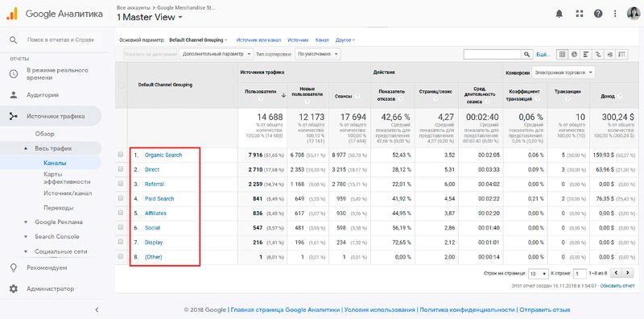Open the help question mark icon
This screenshot has height=319, width=644.
[x=598, y=14]
